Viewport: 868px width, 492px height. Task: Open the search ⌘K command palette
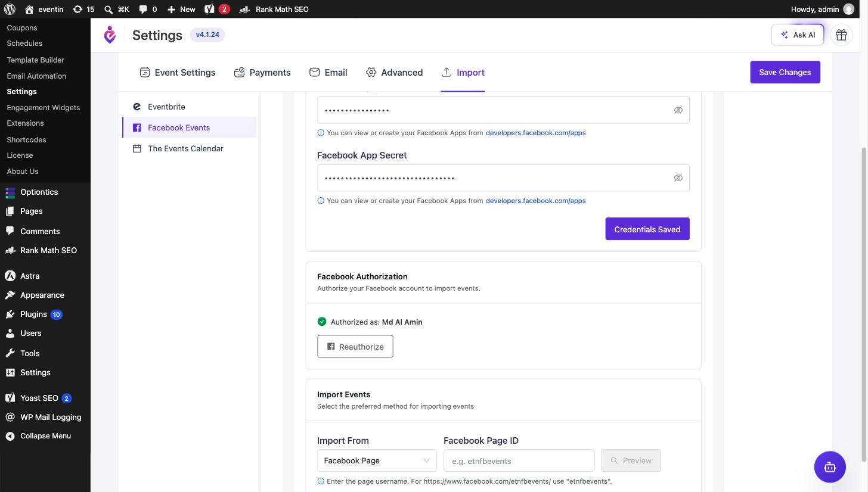116,9
